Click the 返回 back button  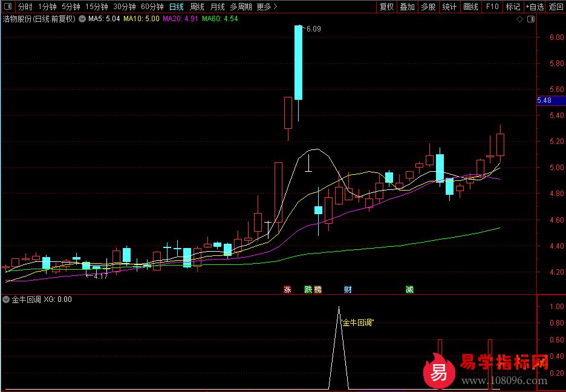tap(556, 7)
